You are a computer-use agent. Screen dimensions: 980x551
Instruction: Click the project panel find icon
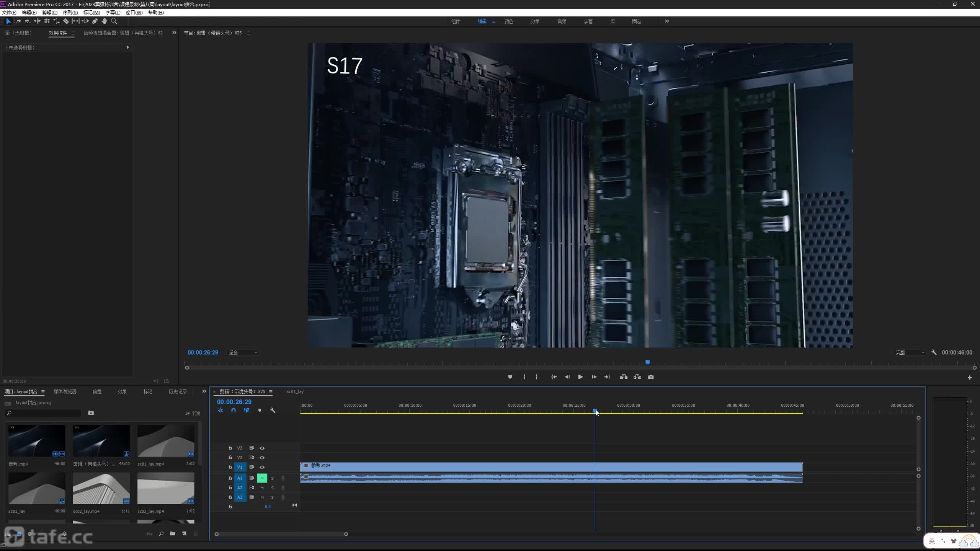[161, 534]
